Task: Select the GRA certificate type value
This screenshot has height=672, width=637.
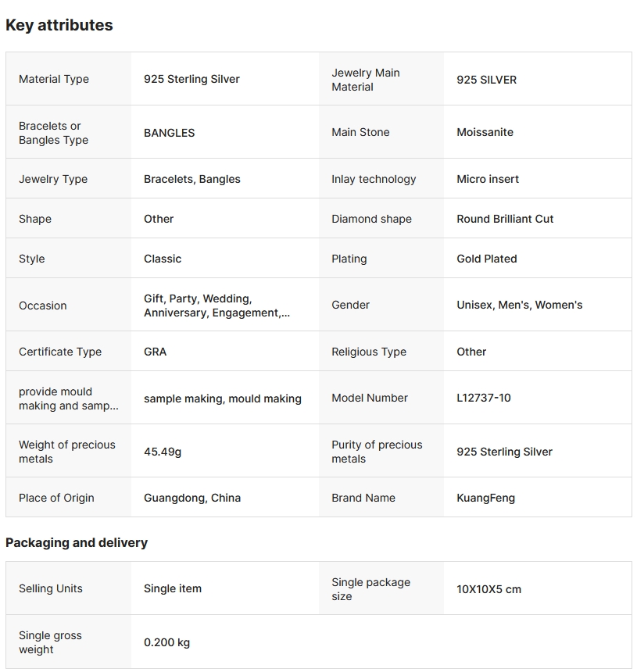Action: tap(155, 352)
